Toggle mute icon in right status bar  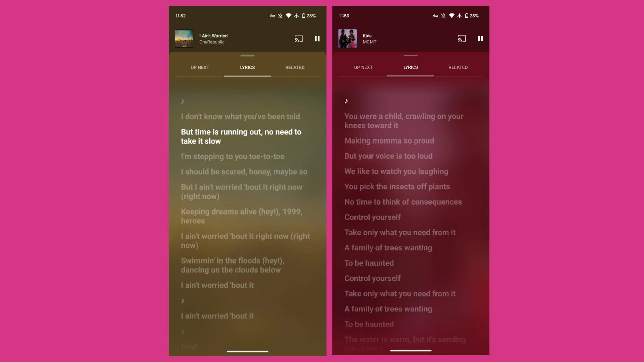pos(443,15)
